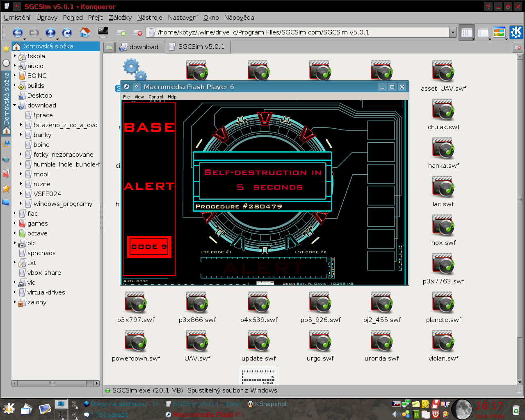
Task: Click the sidebar horizontal scrollbar
Action: (55, 383)
